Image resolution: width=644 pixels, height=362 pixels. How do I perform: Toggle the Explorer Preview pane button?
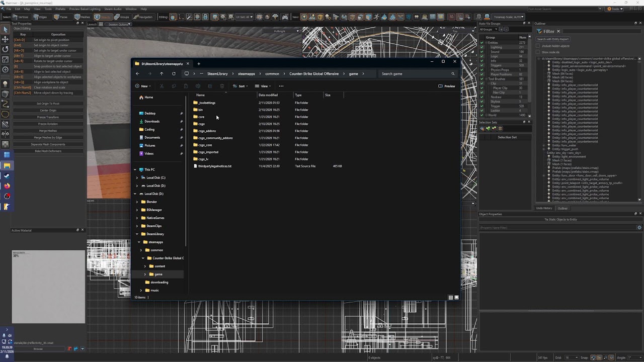point(447,86)
